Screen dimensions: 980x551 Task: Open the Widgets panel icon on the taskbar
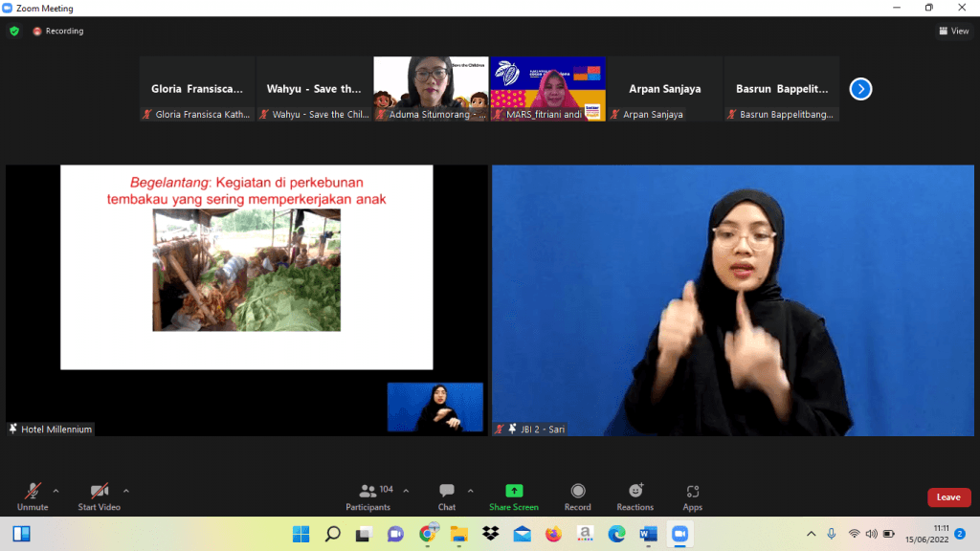point(22,534)
